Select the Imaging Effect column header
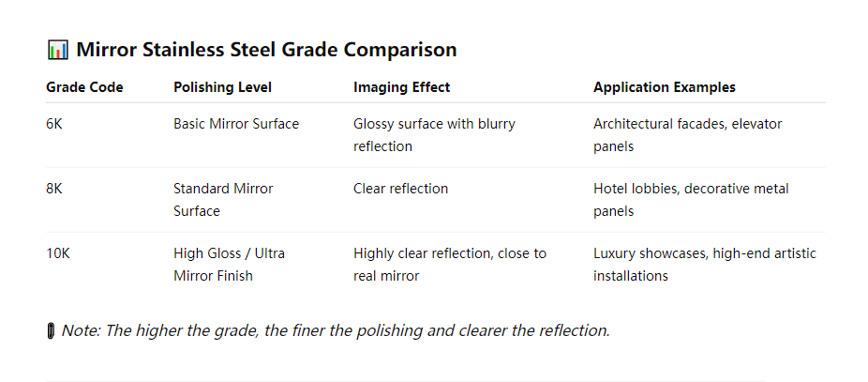The height and width of the screenshot is (382, 868). tap(402, 87)
